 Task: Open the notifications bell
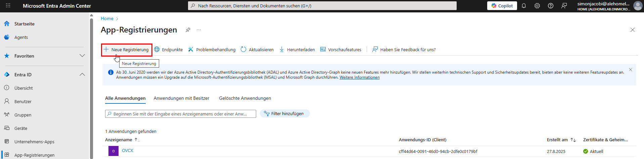523,6
